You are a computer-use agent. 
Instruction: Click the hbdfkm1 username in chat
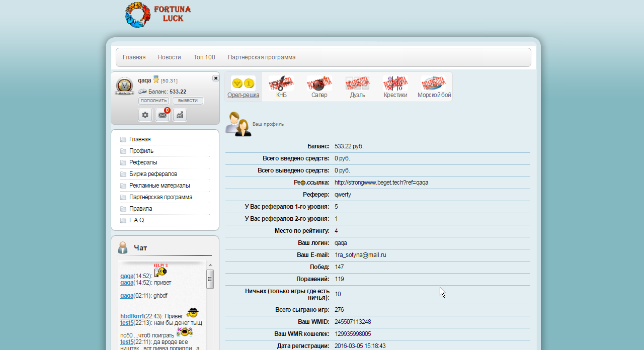(x=132, y=316)
